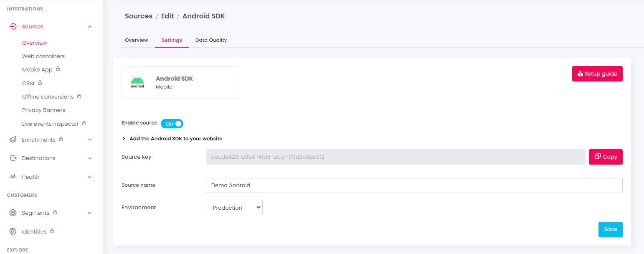The width and height of the screenshot is (644, 254).
Task: Click the Health pulse icon
Action: point(13,177)
